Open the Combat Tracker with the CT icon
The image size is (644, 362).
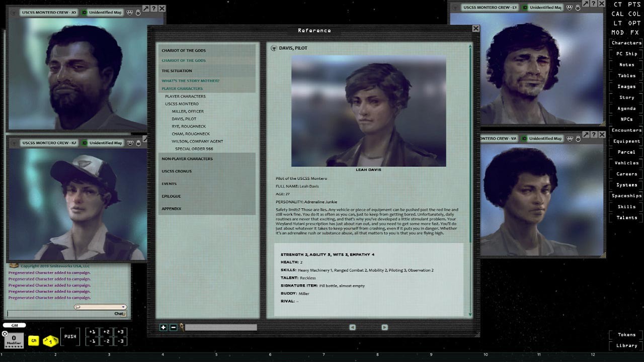[x=617, y=4]
